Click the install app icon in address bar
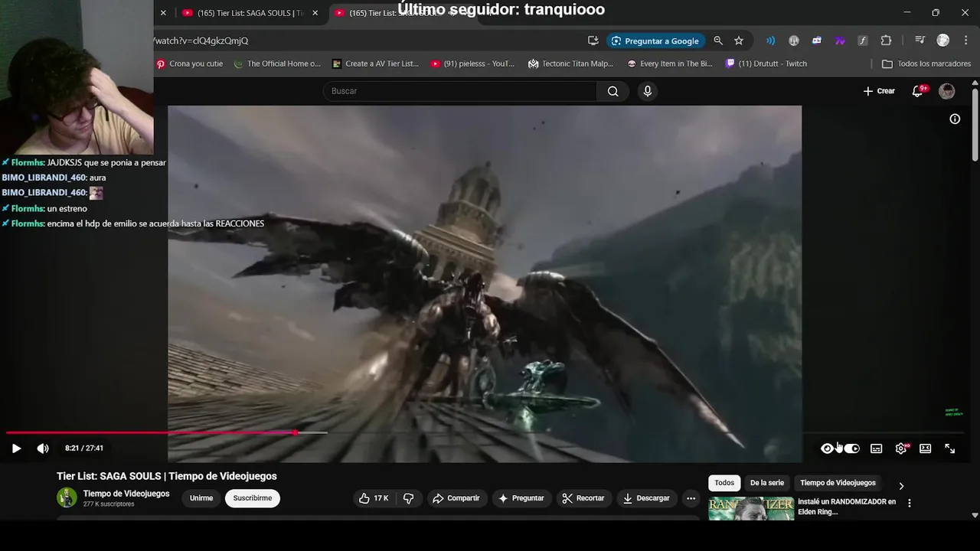The height and width of the screenshot is (551, 980). tap(593, 41)
